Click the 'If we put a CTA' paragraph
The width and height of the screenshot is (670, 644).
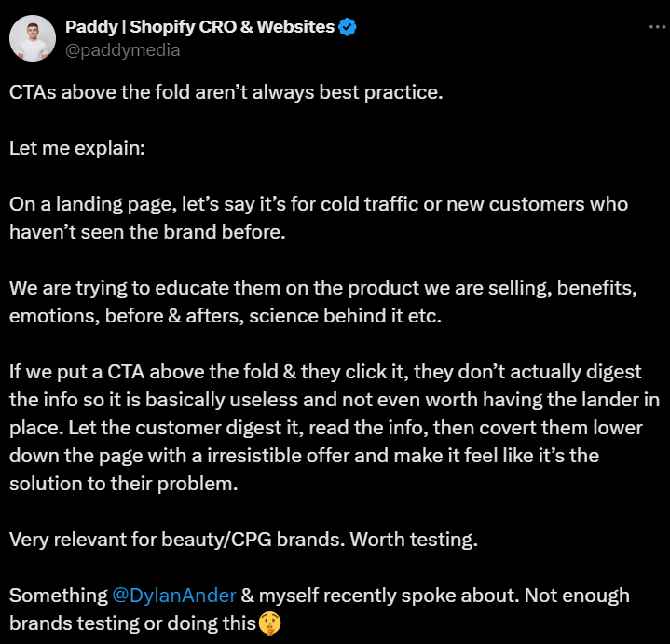tap(335, 428)
